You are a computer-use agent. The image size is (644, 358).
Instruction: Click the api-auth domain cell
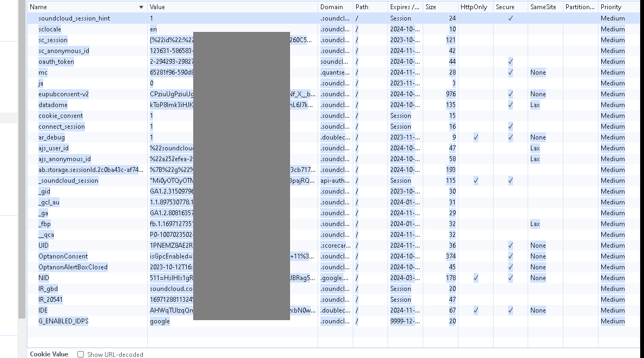click(335, 181)
